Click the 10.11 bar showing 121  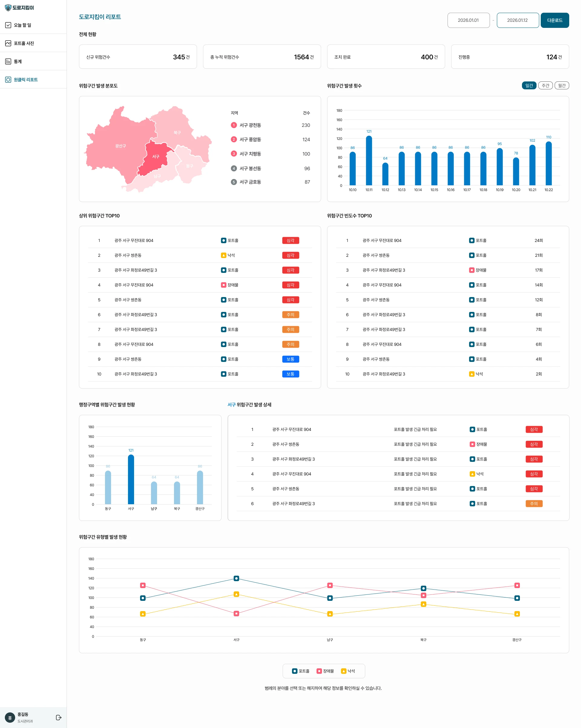369,160
